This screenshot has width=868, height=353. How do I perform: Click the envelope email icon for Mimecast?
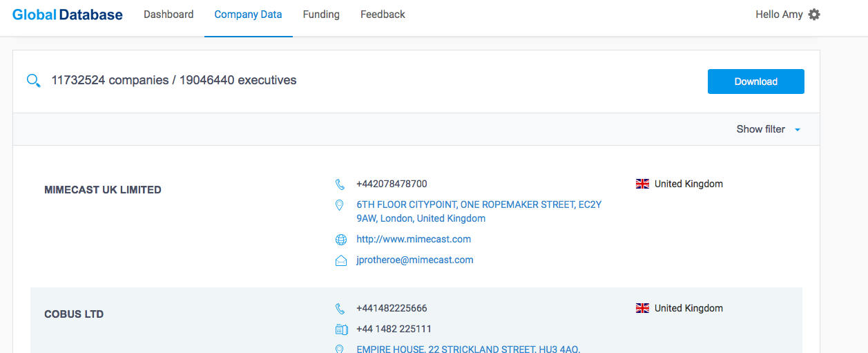click(340, 260)
